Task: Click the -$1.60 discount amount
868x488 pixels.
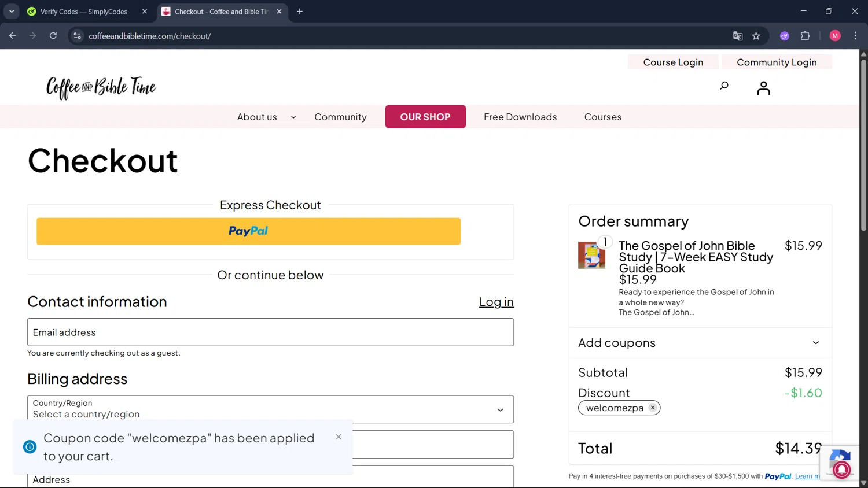Action: click(x=803, y=393)
